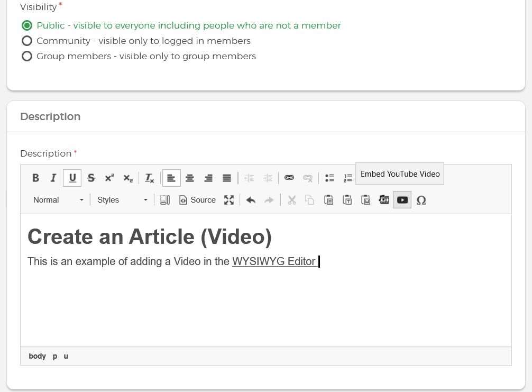
Task: Toggle bold formatting
Action: click(35, 178)
